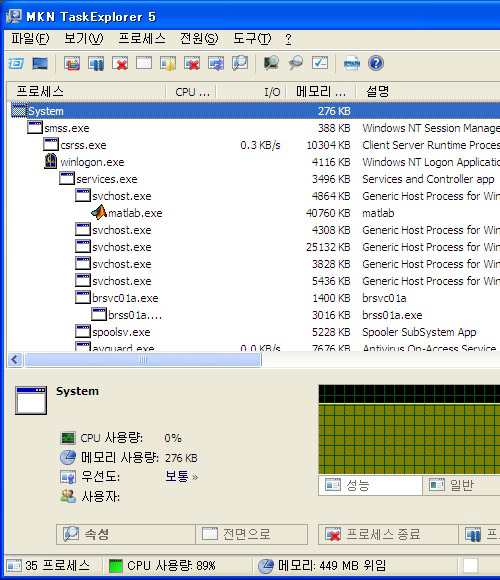Sort by the CPU column header
This screenshot has width=500, height=580.
click(x=191, y=92)
